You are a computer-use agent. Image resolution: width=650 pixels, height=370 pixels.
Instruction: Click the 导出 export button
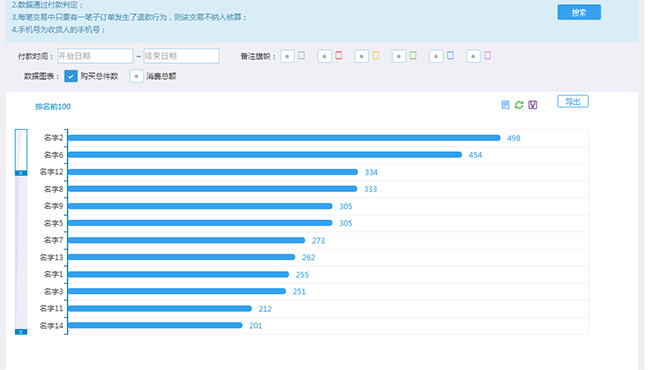pos(572,102)
